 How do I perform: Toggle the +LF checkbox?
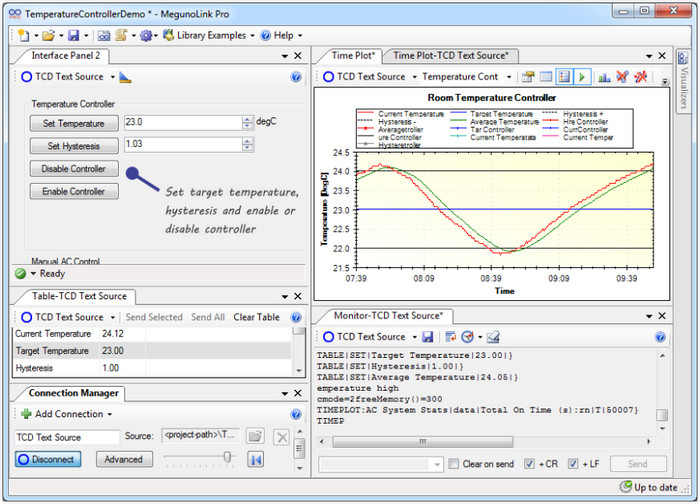(573, 464)
